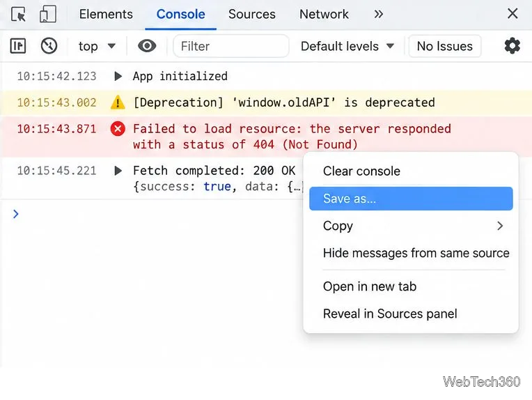Open console settings gear icon
The image size is (532, 400).
512,46
